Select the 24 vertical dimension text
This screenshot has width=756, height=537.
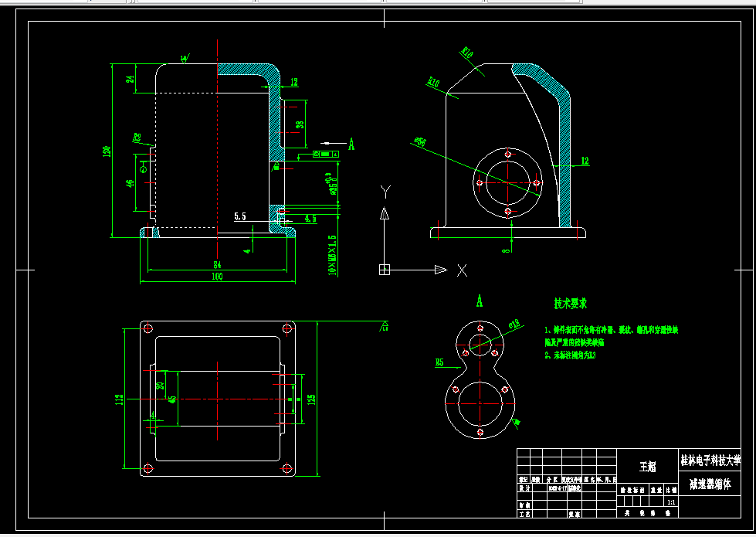[x=131, y=79]
